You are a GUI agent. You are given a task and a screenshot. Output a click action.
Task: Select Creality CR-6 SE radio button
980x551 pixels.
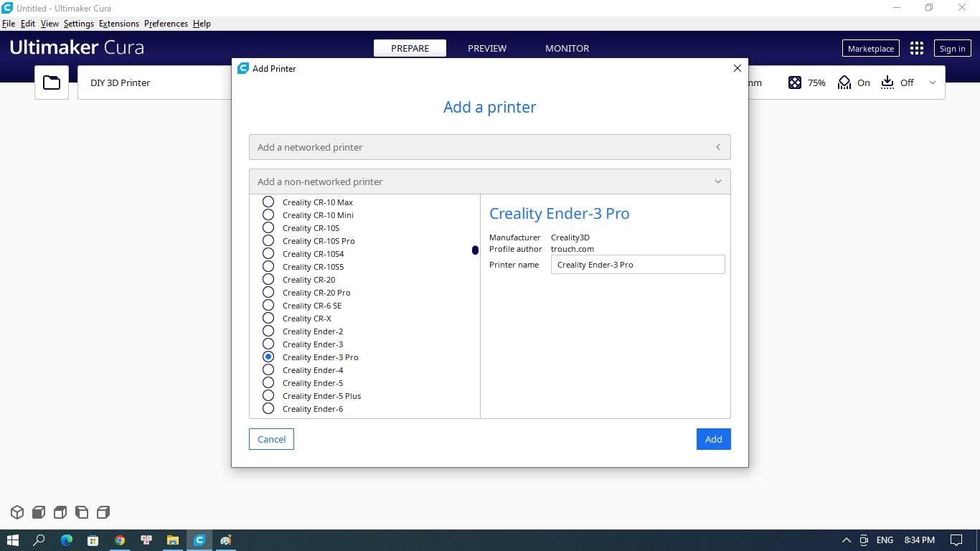pyautogui.click(x=268, y=305)
